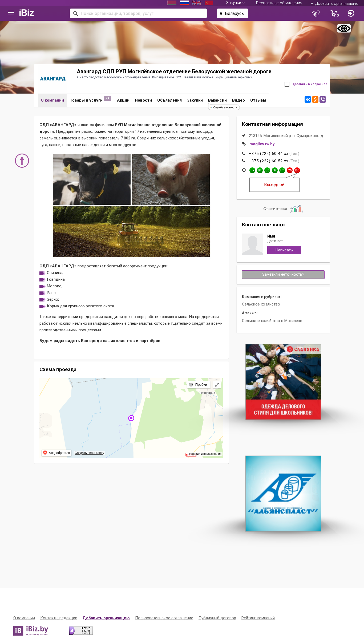The width and height of the screenshot is (364, 643).
Task: Click the login arrow icon
Action: point(351,13)
